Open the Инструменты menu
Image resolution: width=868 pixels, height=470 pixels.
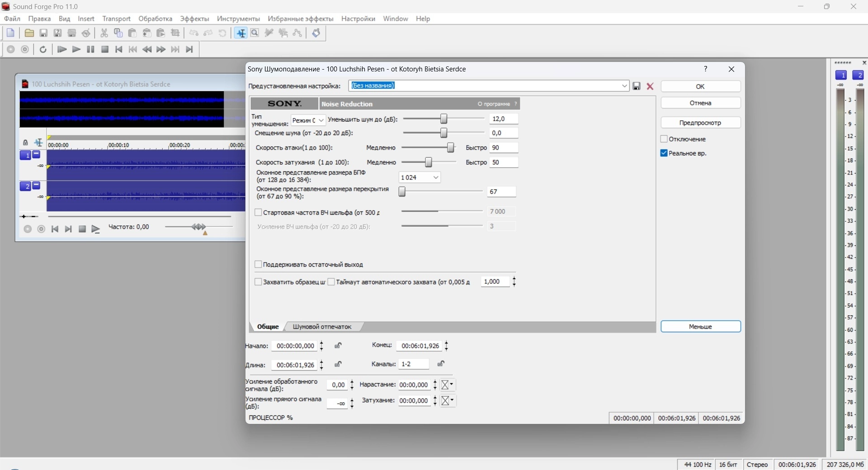point(239,19)
